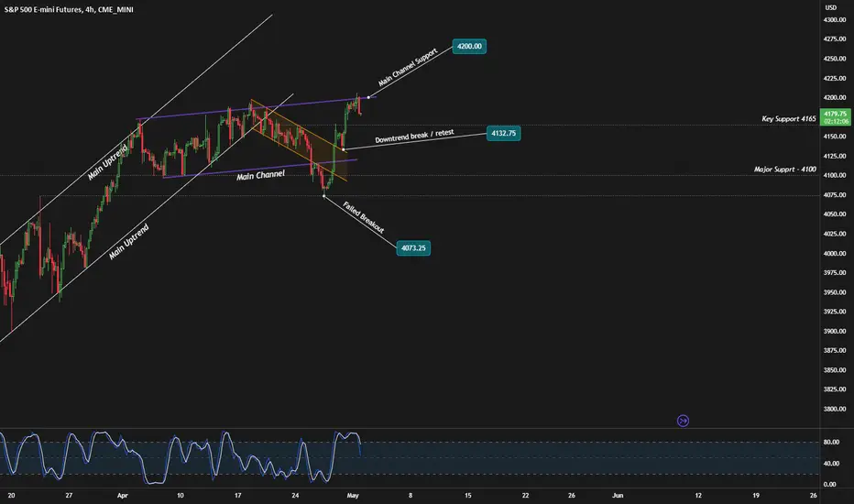Click the current price tag 4179.75
The image size is (854, 504).
point(836,117)
